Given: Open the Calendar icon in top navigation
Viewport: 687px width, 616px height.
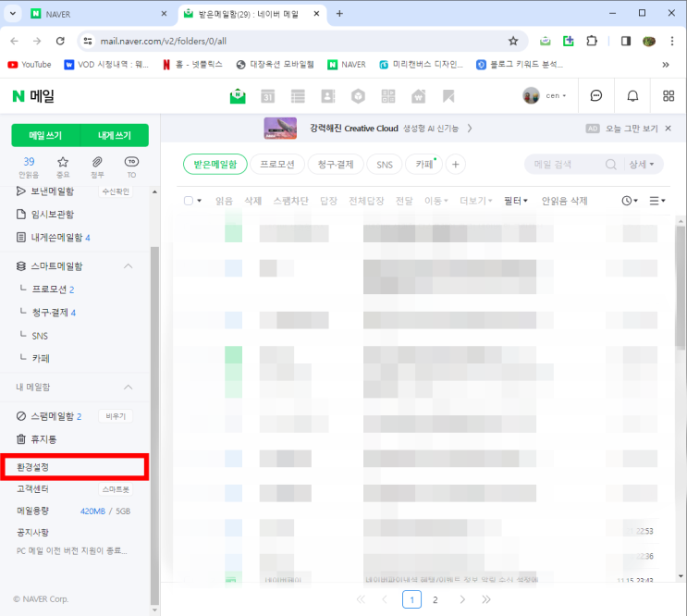Looking at the screenshot, I should [268, 96].
